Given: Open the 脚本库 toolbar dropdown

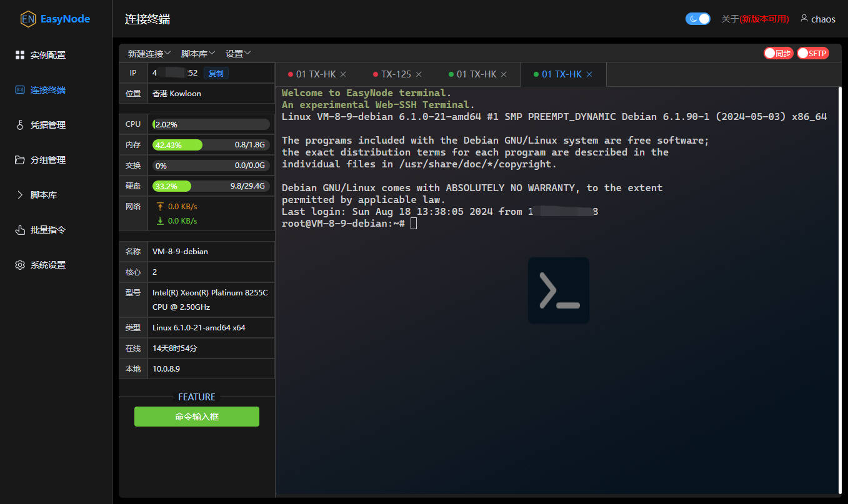Looking at the screenshot, I should pos(198,54).
